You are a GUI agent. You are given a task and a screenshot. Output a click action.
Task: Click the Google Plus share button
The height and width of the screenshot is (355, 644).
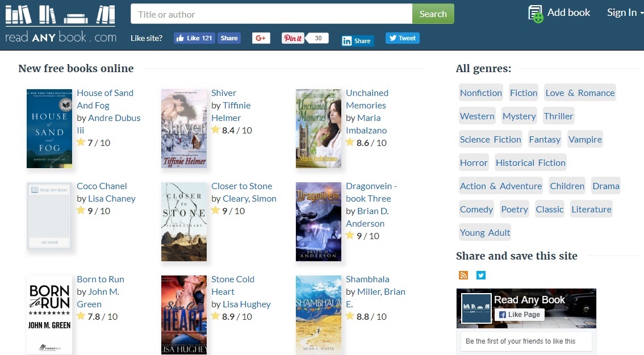click(261, 38)
